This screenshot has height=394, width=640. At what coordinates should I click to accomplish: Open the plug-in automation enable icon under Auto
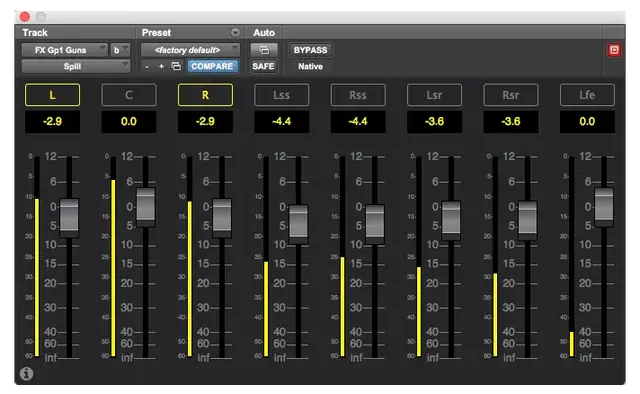pyautogui.click(x=264, y=50)
